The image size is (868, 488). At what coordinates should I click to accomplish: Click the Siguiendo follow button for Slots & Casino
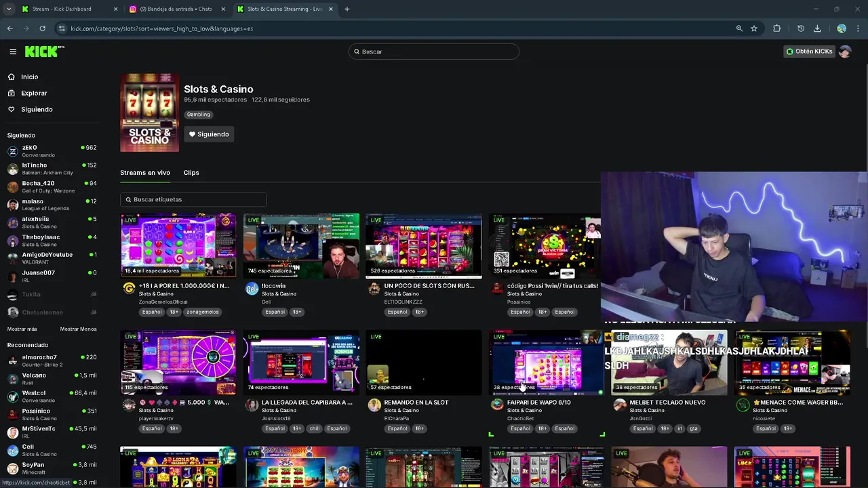coord(209,134)
